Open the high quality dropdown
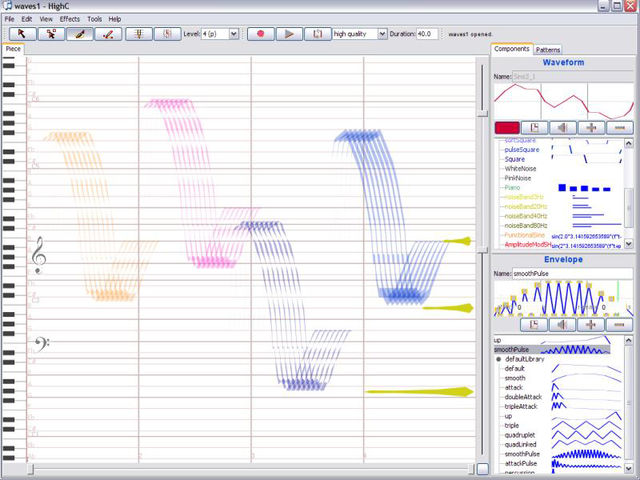640x480 pixels. tap(382, 34)
